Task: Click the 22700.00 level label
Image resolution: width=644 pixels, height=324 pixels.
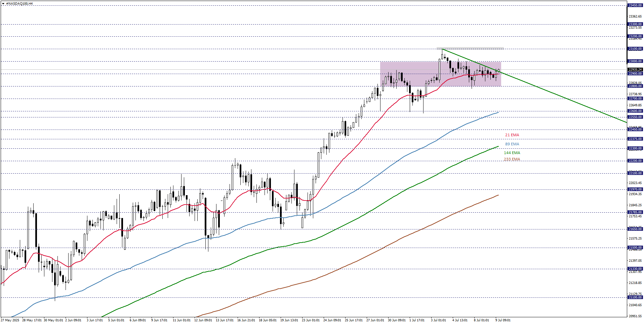Action: pos(635,99)
